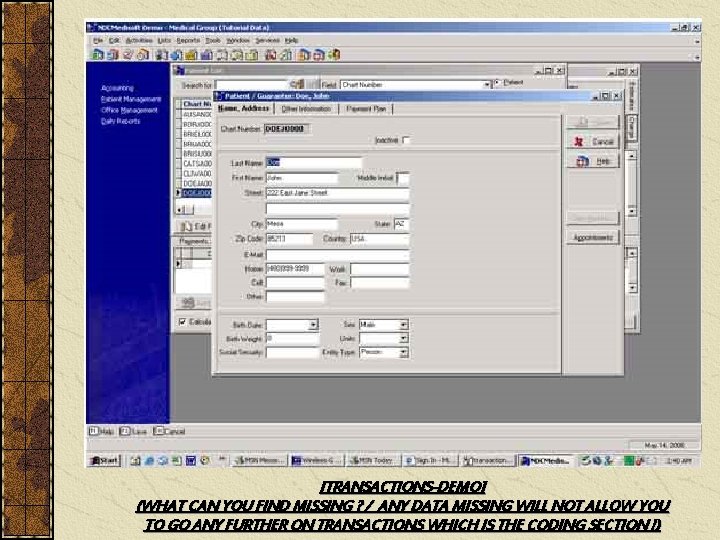This screenshot has height=540, width=720.
Task: Click the State field containing AZ
Action: (401, 224)
